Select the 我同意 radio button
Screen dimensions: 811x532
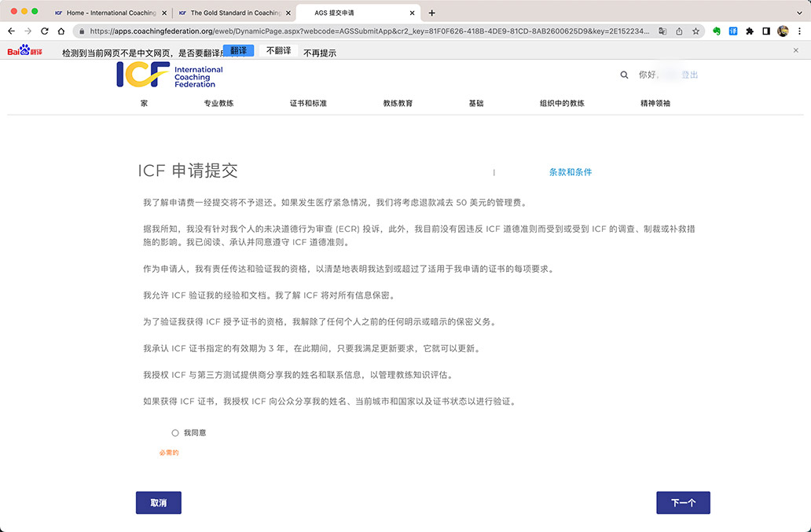point(175,433)
